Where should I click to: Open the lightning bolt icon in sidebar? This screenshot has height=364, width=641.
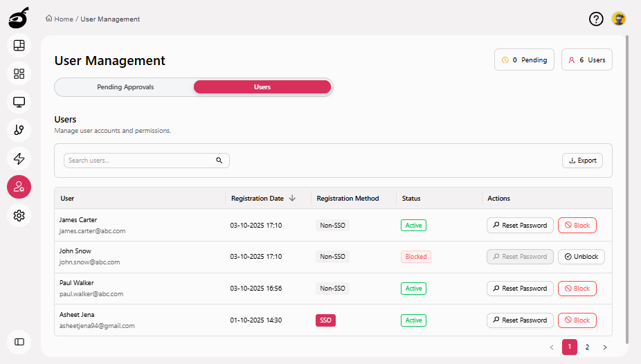[x=19, y=158]
